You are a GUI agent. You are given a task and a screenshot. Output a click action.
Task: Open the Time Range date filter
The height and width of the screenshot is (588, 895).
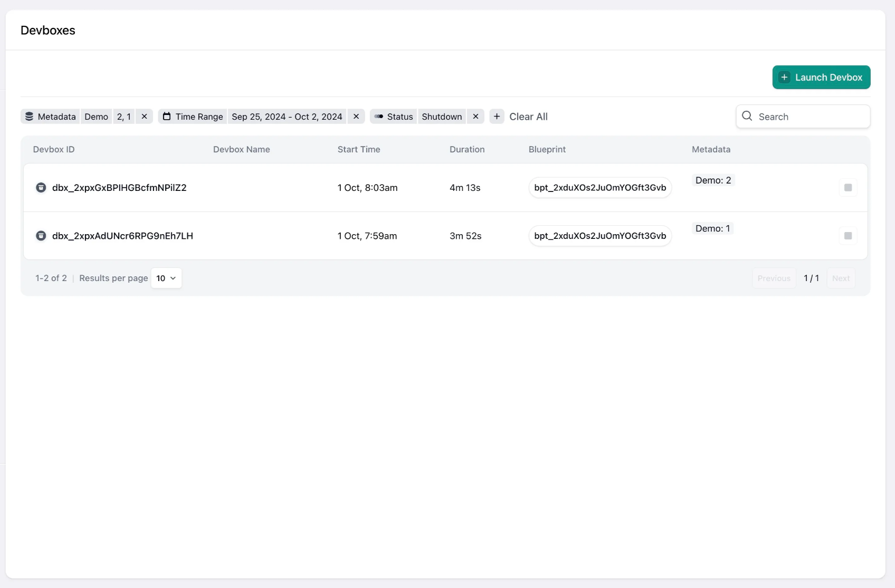[287, 117]
